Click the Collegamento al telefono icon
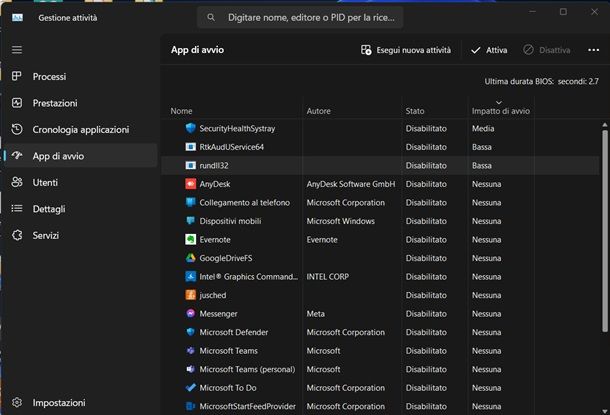The height and width of the screenshot is (415, 610). [x=190, y=202]
